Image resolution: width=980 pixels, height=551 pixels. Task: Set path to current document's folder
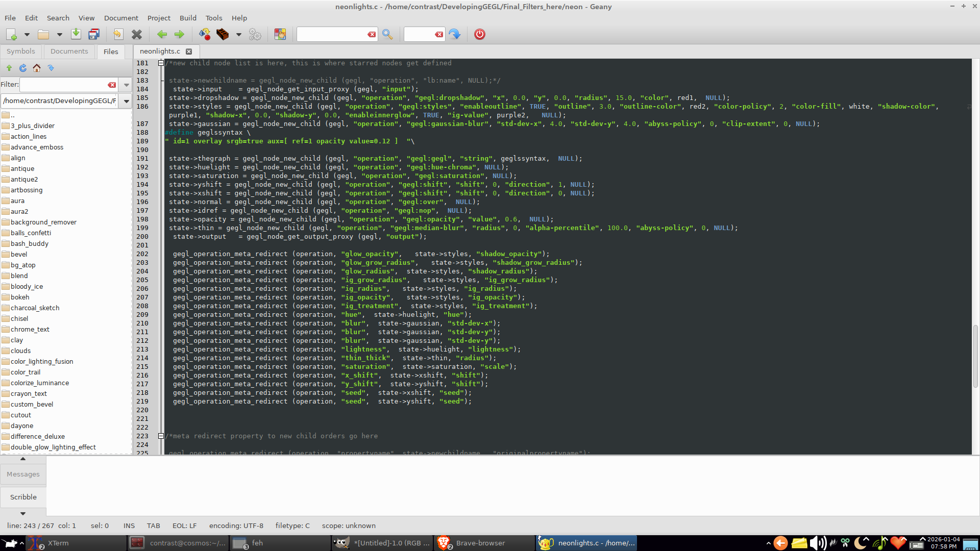51,68
